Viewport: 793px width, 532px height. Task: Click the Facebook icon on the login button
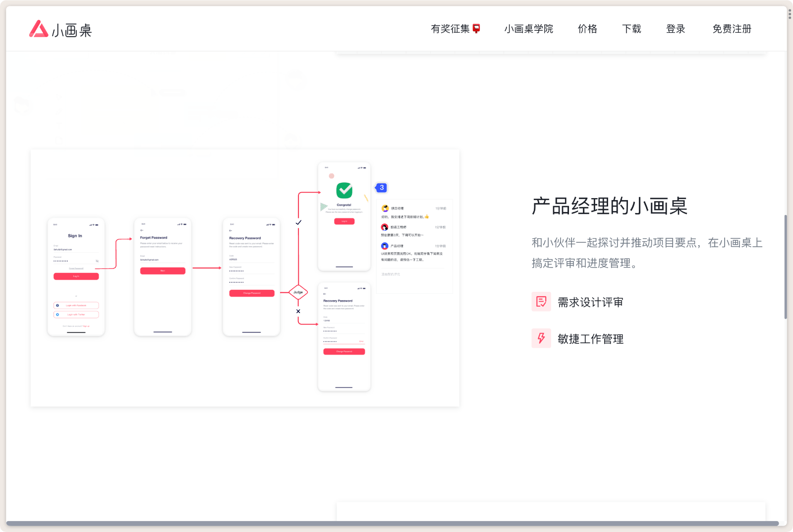(57, 305)
